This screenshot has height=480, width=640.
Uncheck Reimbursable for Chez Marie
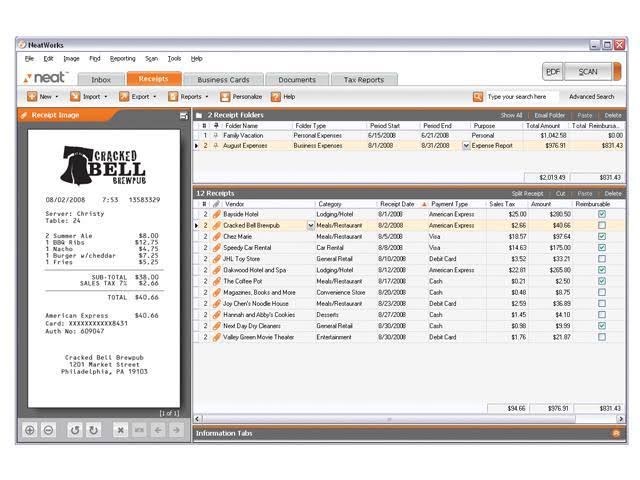602,236
